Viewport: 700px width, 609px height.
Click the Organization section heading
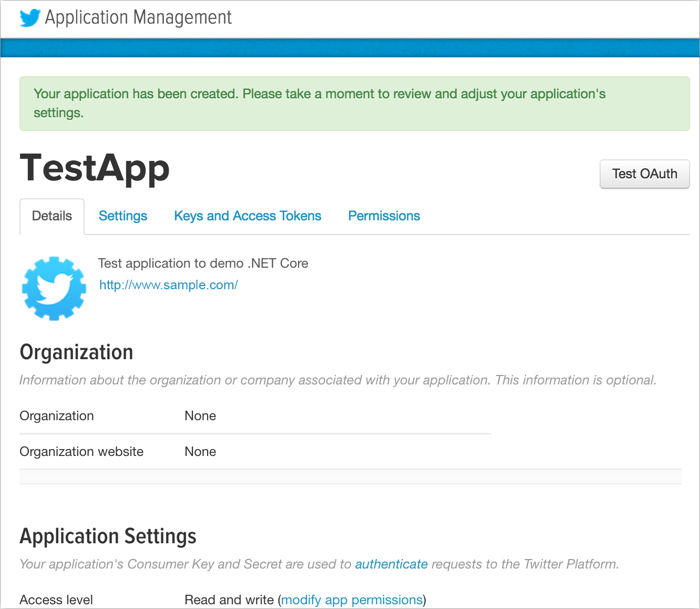(77, 352)
